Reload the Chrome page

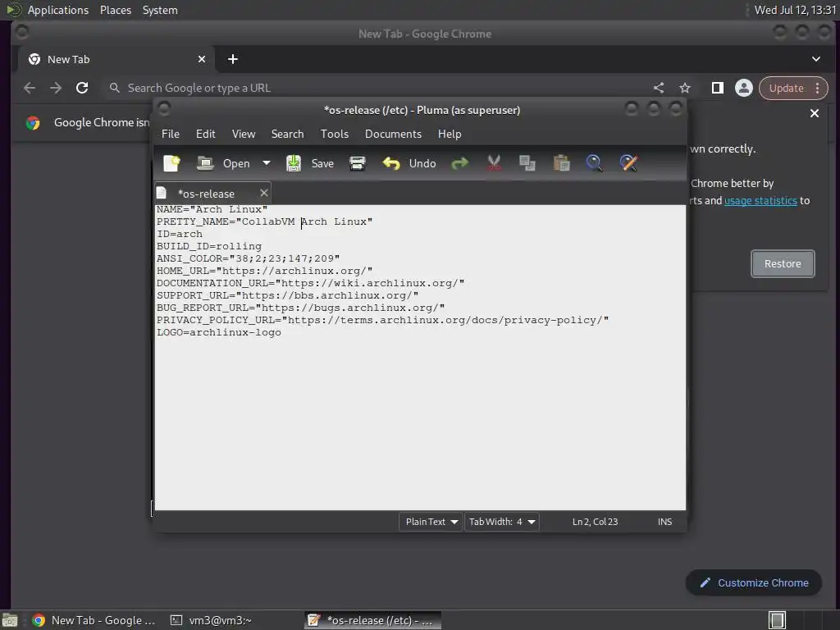[x=82, y=88]
